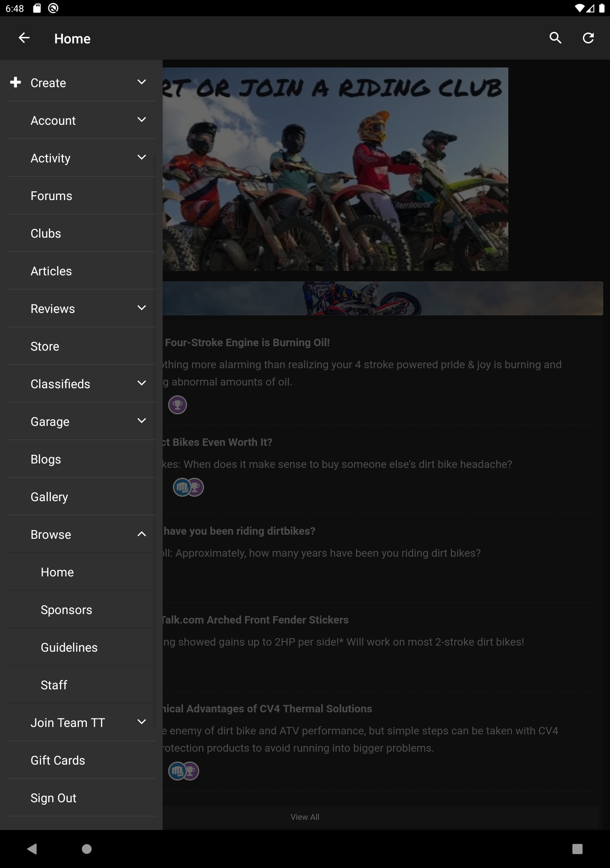
Task: Tap the Activity menu label
Action: [x=50, y=158]
